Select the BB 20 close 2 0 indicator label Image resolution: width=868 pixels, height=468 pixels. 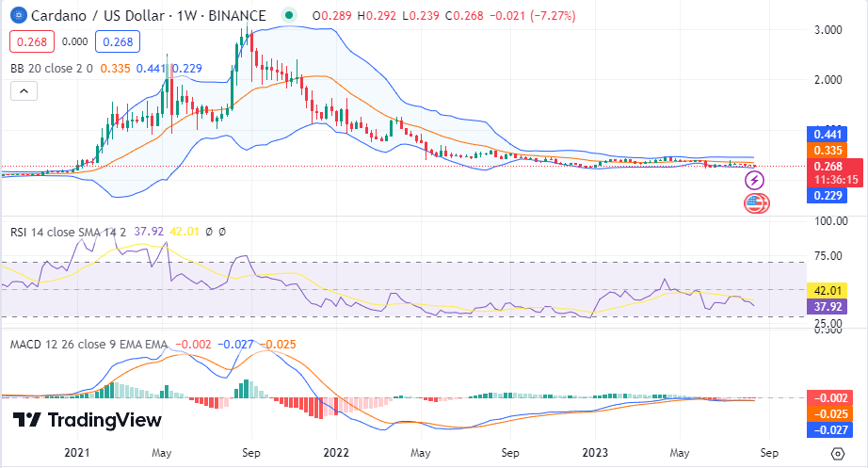(51, 69)
